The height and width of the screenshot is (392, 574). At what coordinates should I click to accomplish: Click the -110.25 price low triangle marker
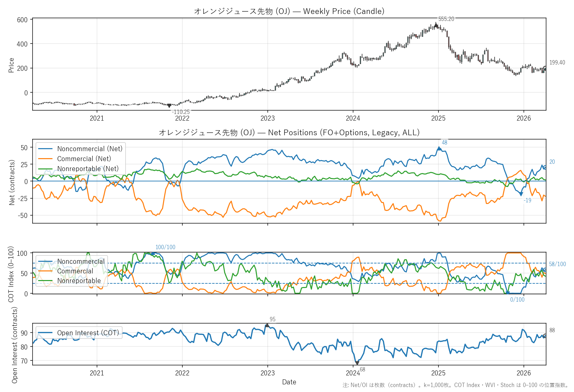coord(169,106)
